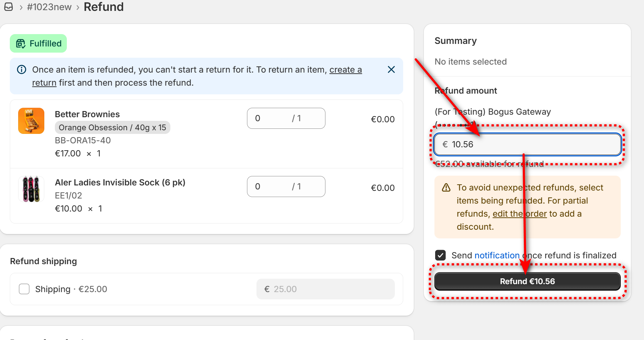Click the Orange Obsession variant tag
This screenshot has height=340, width=644.
point(112,128)
